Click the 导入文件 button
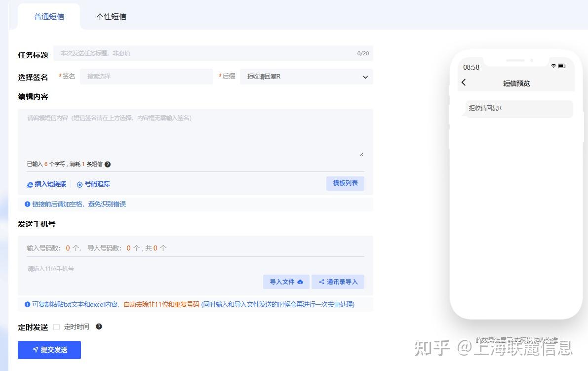Viewport: 588px width, 371px height. pos(286,282)
